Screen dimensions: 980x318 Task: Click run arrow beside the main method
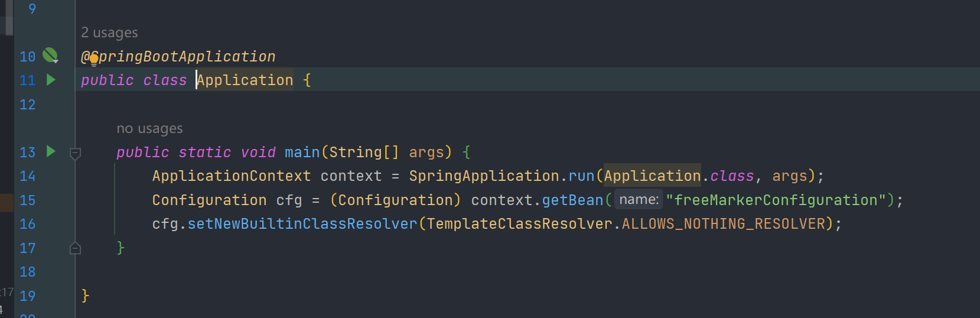(51, 151)
